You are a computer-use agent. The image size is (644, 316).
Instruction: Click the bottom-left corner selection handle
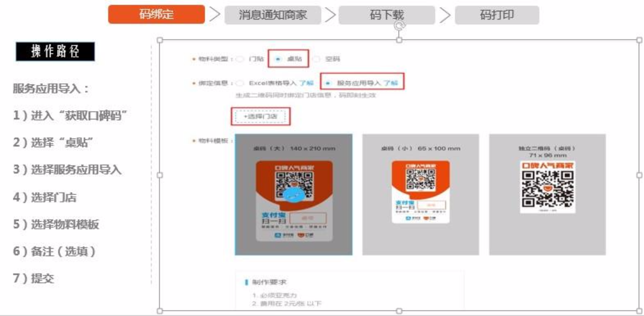[x=160, y=311]
